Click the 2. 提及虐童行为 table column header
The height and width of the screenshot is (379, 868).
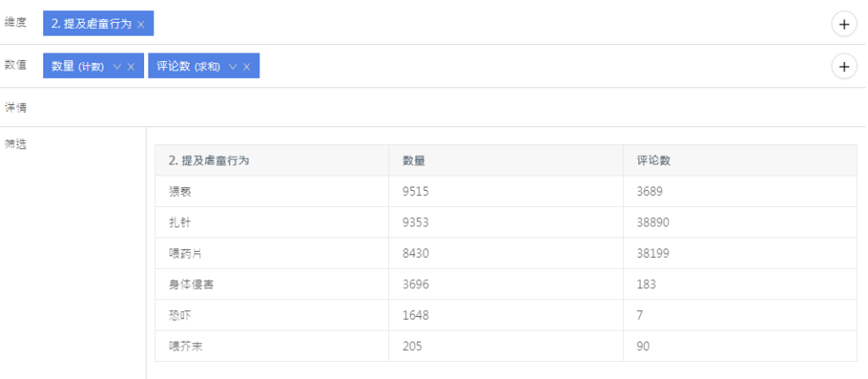click(209, 160)
